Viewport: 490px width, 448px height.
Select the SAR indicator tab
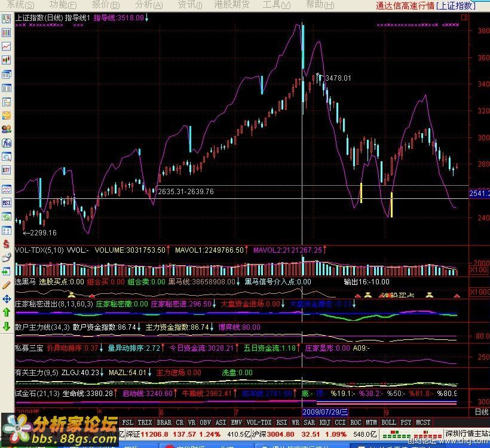pyautogui.click(x=310, y=422)
